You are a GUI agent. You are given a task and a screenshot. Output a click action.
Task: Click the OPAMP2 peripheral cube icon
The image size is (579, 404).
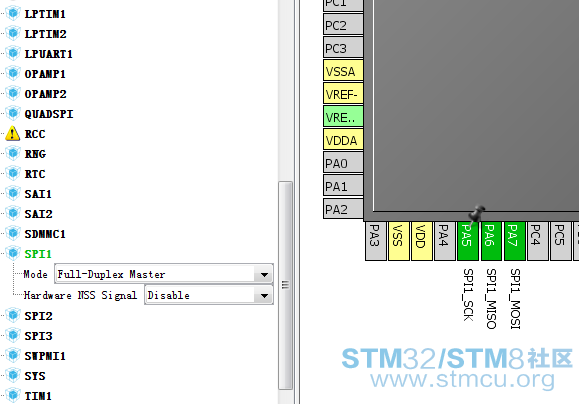click(x=13, y=93)
